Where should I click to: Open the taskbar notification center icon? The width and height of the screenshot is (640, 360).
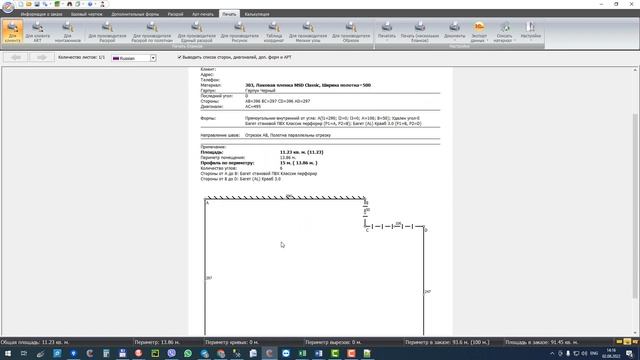(x=629, y=353)
